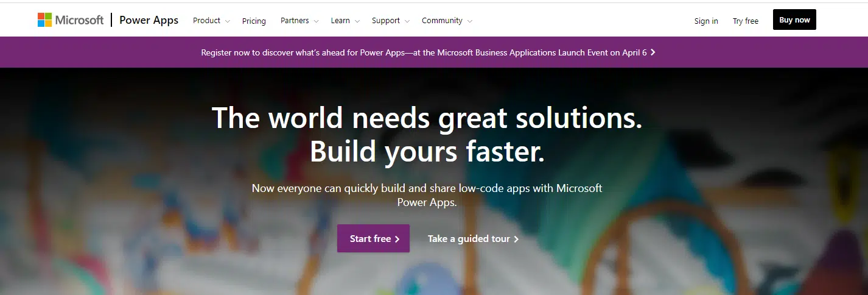Click the Start free button

pos(373,238)
